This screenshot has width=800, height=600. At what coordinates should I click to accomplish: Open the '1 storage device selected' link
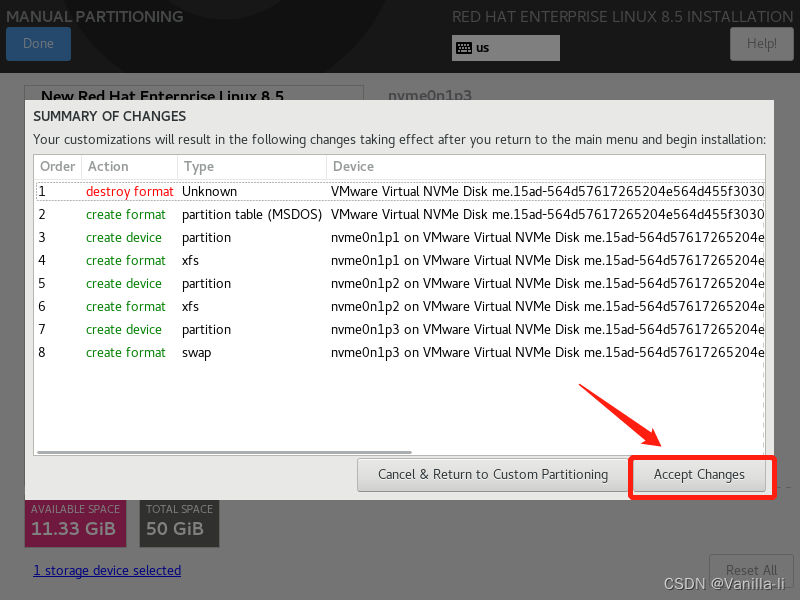(107, 570)
